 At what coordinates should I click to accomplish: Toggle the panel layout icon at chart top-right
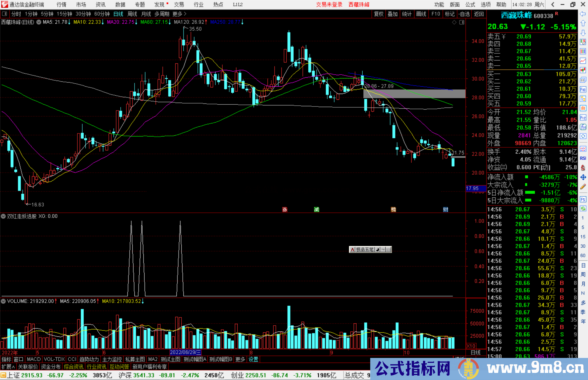[462, 22]
